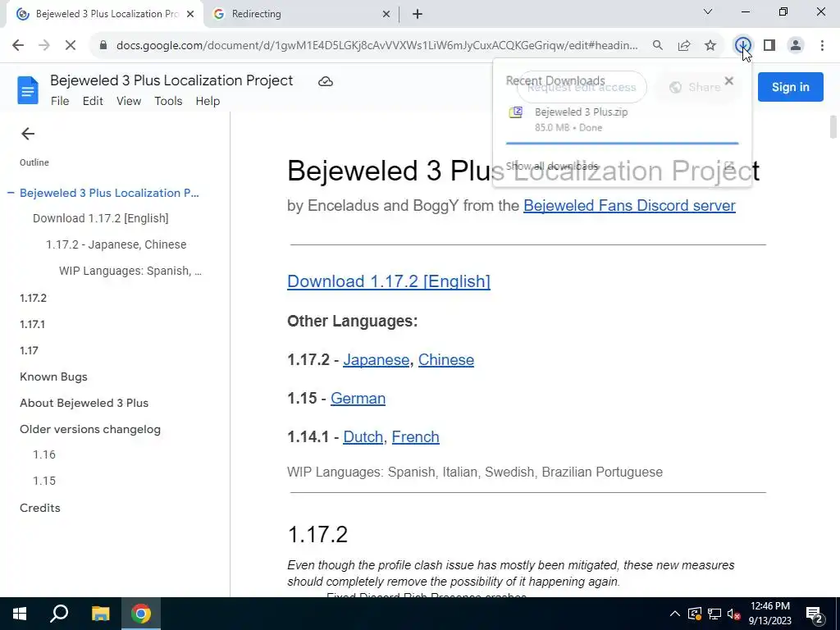Go to Older versions changelog in outline
This screenshot has height=630, width=840.
click(90, 429)
